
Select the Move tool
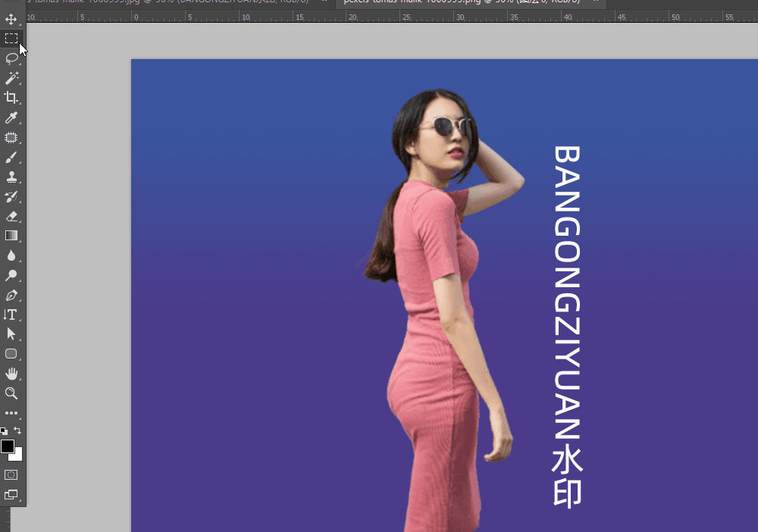click(x=11, y=18)
